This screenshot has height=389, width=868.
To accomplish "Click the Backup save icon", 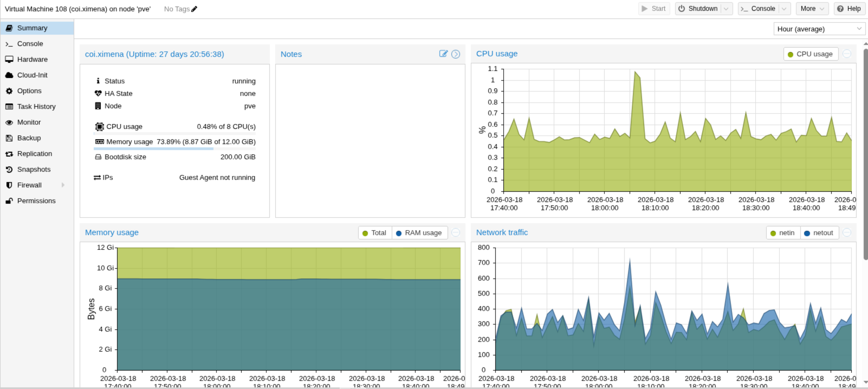I will [9, 138].
